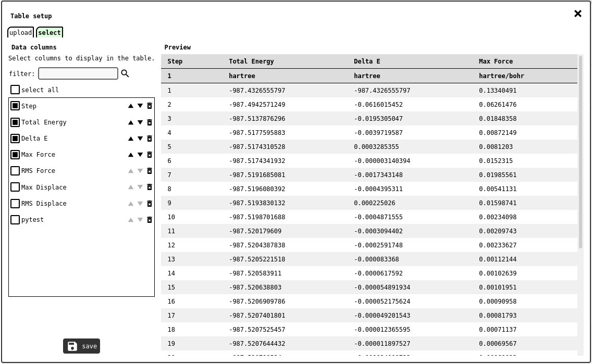Switch to the upload tab
Screen dimensions: 592x364
click(x=21, y=33)
